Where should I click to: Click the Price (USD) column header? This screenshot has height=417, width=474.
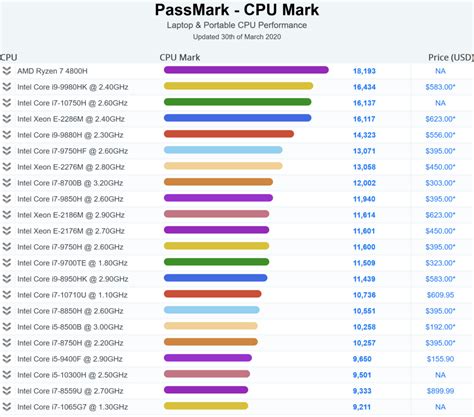pyautogui.click(x=451, y=57)
